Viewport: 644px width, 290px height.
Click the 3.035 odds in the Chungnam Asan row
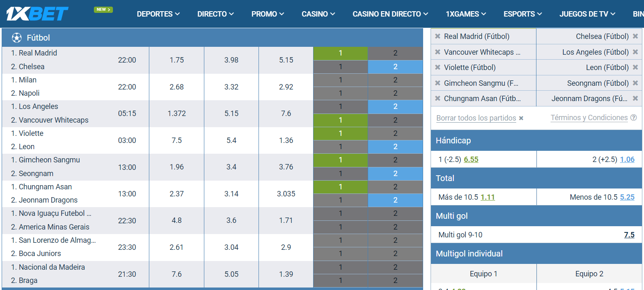click(x=286, y=193)
